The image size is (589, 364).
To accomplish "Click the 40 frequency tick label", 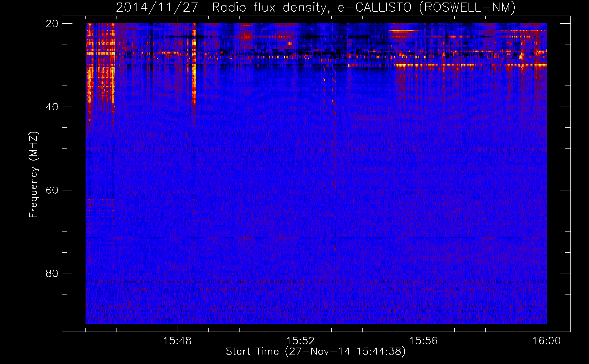I will [52, 107].
